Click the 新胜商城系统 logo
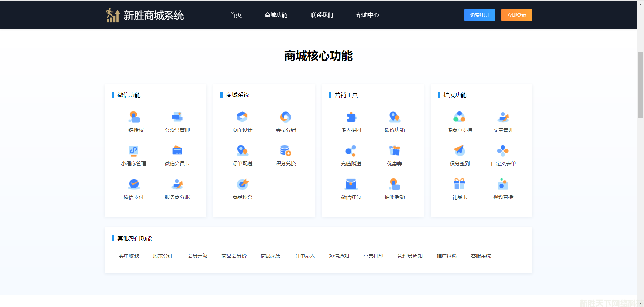The height and width of the screenshot is (307, 644). [145, 15]
